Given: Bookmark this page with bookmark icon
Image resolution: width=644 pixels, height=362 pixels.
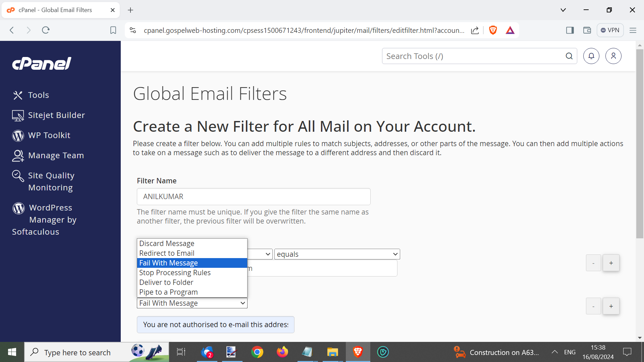Looking at the screenshot, I should 113,30.
